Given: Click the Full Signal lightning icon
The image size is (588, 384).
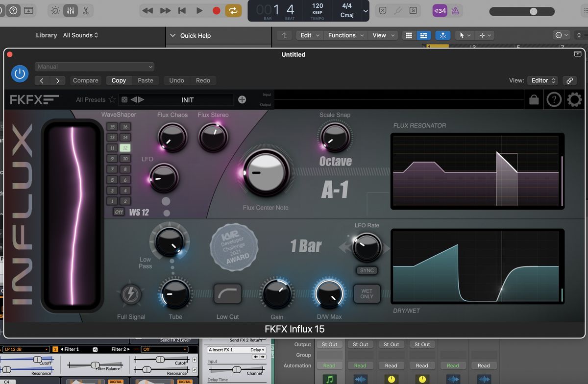Looking at the screenshot, I should click(x=131, y=294).
